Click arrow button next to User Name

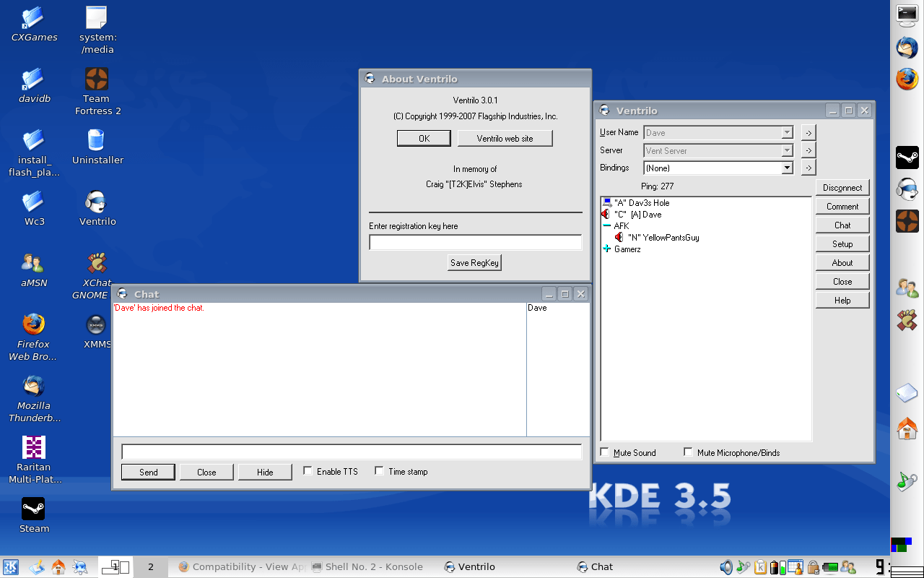[808, 133]
